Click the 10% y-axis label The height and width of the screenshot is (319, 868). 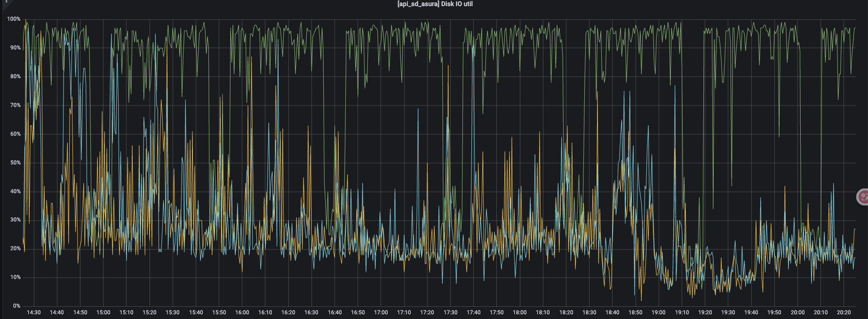[15, 278]
